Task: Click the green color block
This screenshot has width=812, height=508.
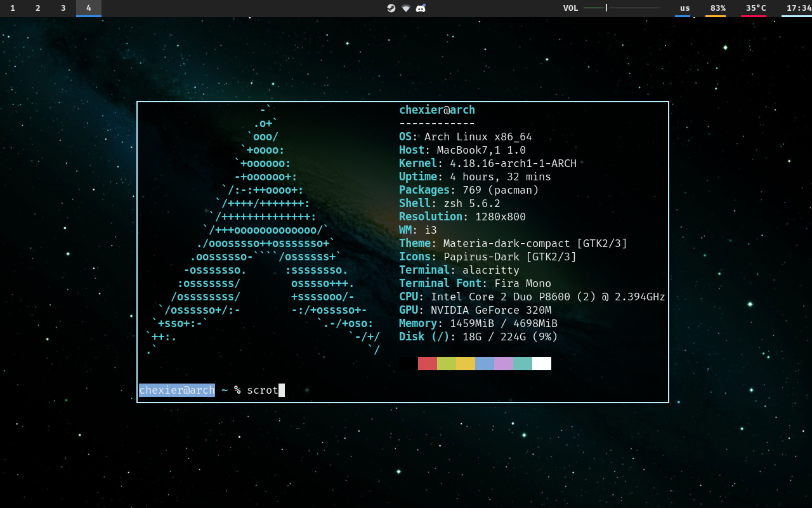Action: pos(447,363)
